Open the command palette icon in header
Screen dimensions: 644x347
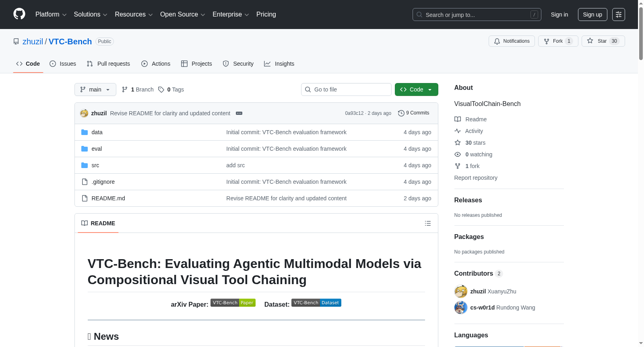click(x=619, y=15)
